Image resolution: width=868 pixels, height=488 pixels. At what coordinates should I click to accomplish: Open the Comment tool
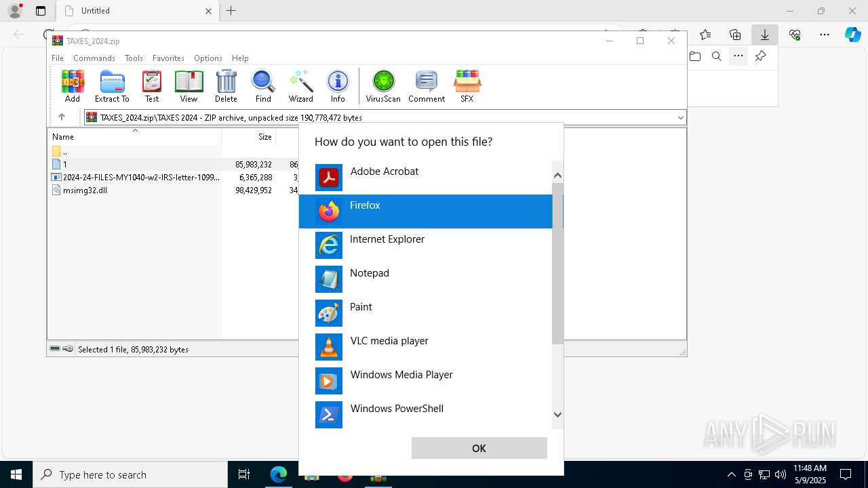(x=427, y=86)
